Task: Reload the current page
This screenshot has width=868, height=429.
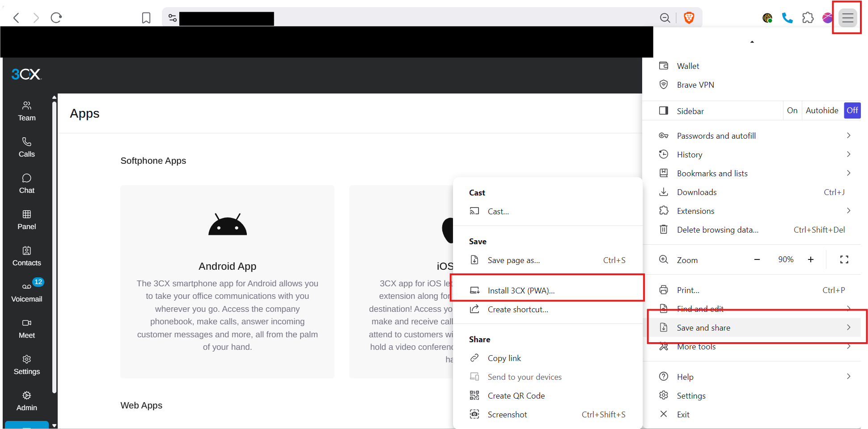Action: coord(56,18)
